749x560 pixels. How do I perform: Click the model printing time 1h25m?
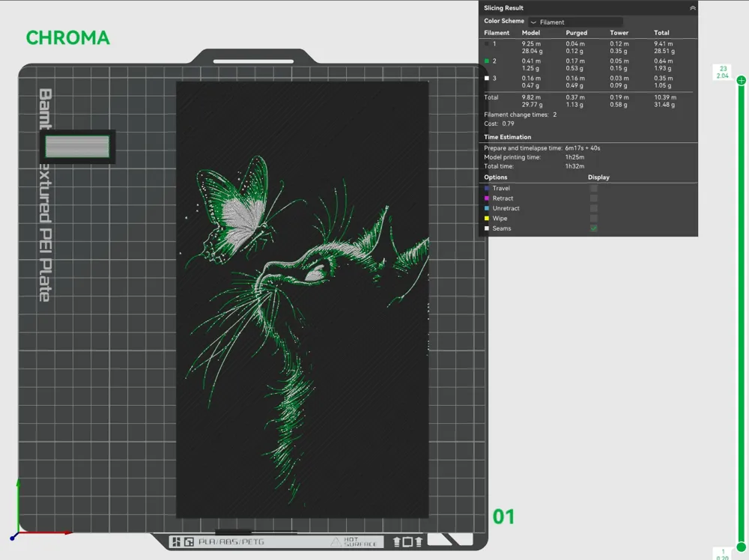(574, 157)
